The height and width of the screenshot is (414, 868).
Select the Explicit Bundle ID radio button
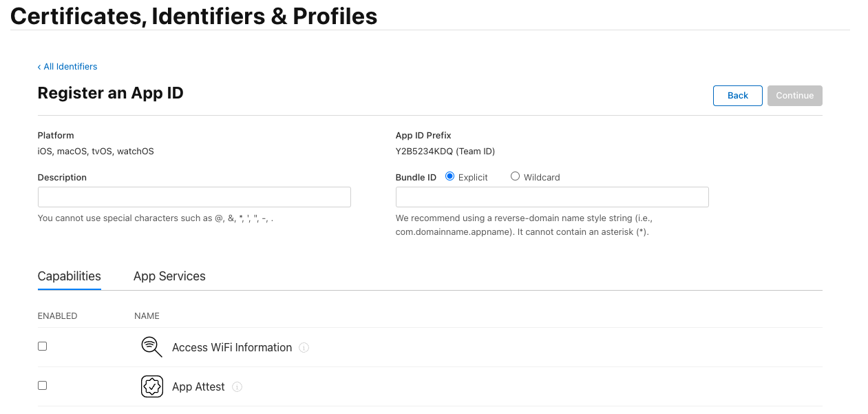point(448,176)
